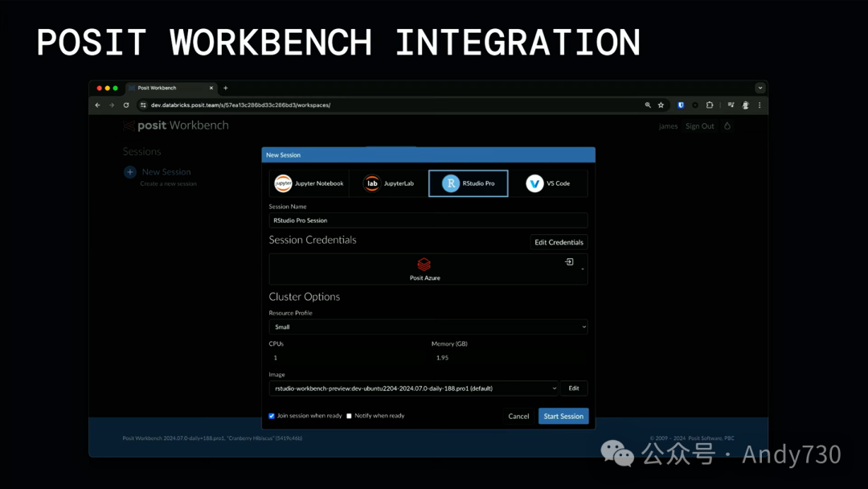This screenshot has height=489, width=868.
Task: Click the james username link
Action: click(x=668, y=126)
